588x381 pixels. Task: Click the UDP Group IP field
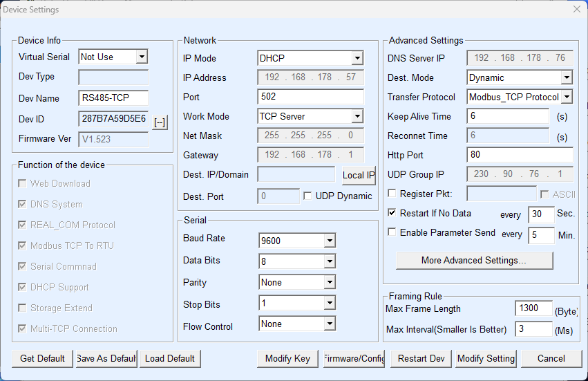coord(520,174)
